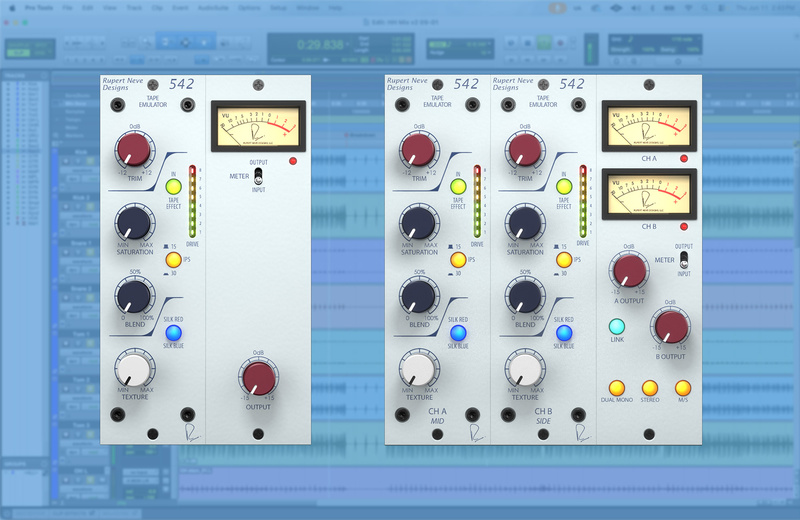Click the CH A Mid BLEND knob
This screenshot has width=800, height=520.
pos(419,295)
